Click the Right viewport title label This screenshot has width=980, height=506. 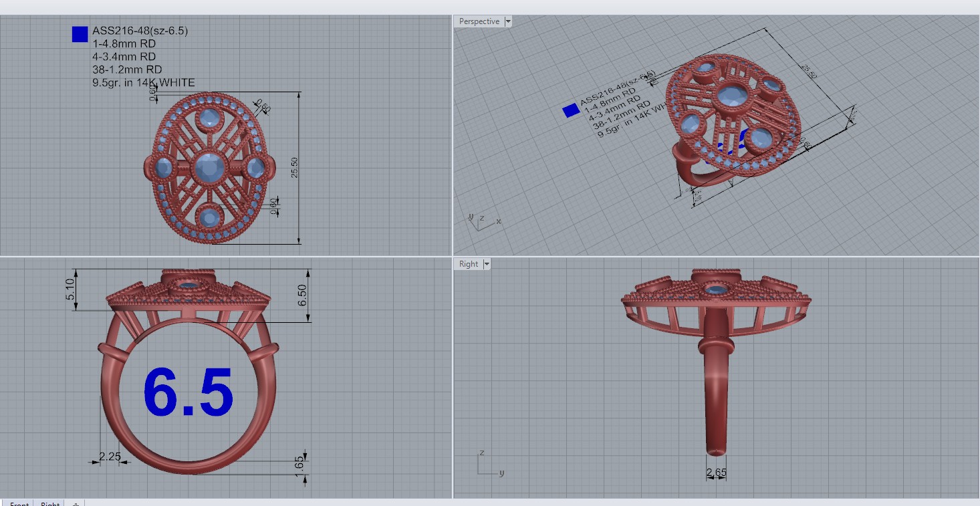[x=469, y=264]
